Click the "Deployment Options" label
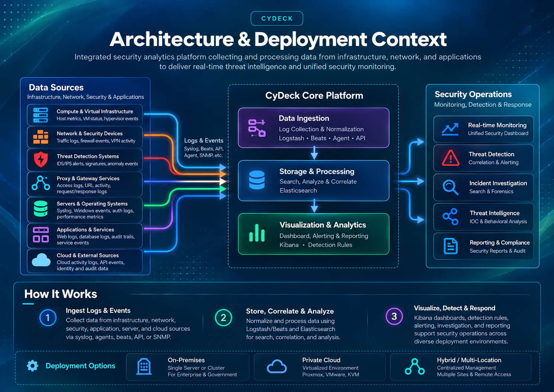Screen dimensions: 554x392 click(x=80, y=366)
